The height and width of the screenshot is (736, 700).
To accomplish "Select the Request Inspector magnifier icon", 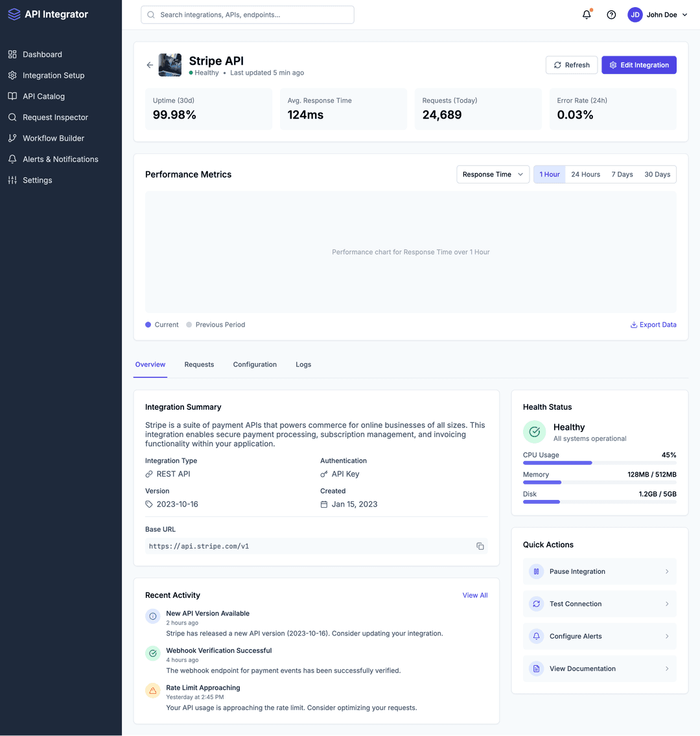I will click(11, 117).
